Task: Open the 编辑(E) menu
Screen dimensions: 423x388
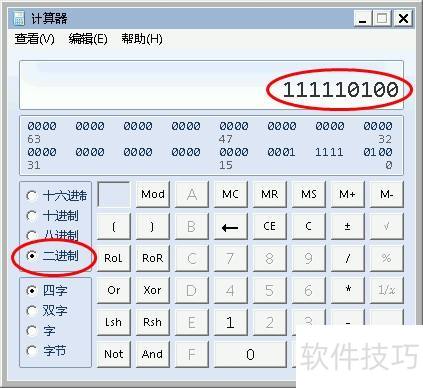Action: 88,39
